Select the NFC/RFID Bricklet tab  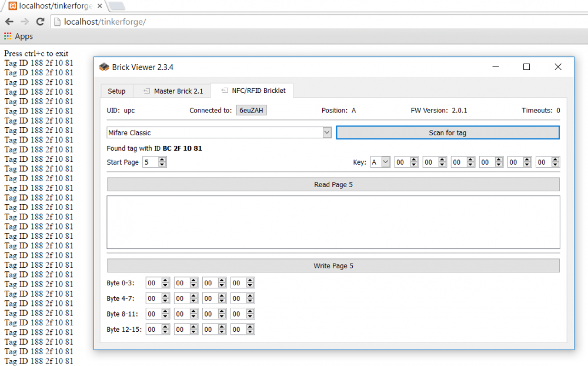tap(253, 91)
